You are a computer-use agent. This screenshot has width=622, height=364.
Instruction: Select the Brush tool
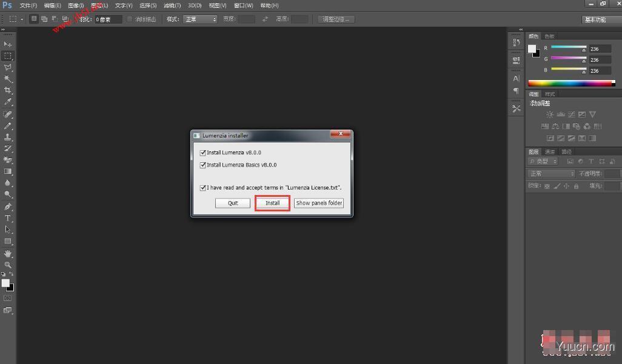[x=7, y=126]
